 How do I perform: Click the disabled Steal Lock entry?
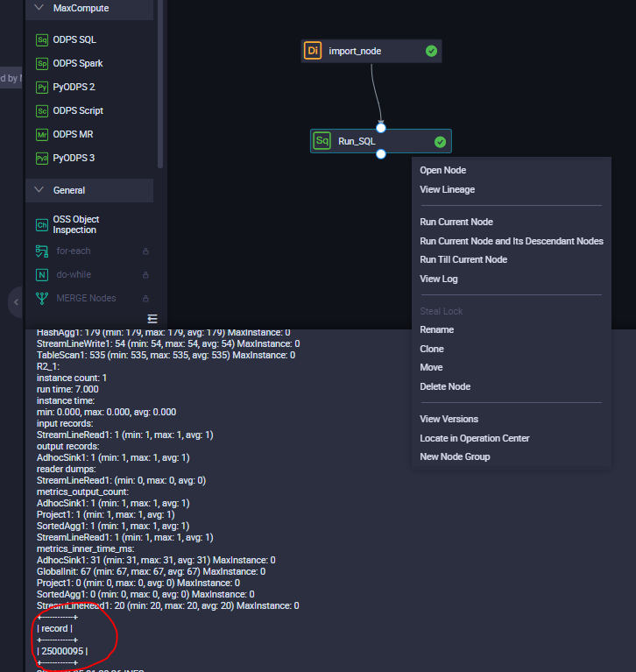[x=441, y=311]
